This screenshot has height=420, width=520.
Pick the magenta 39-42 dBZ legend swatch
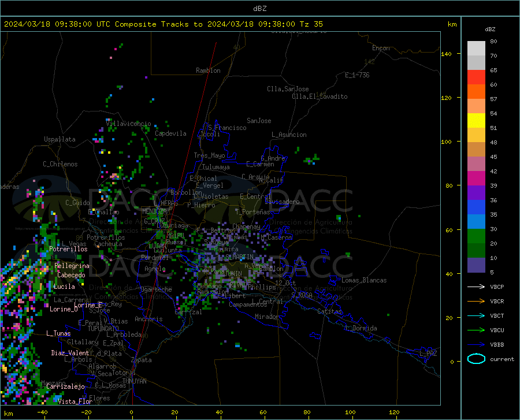pyautogui.click(x=476, y=179)
